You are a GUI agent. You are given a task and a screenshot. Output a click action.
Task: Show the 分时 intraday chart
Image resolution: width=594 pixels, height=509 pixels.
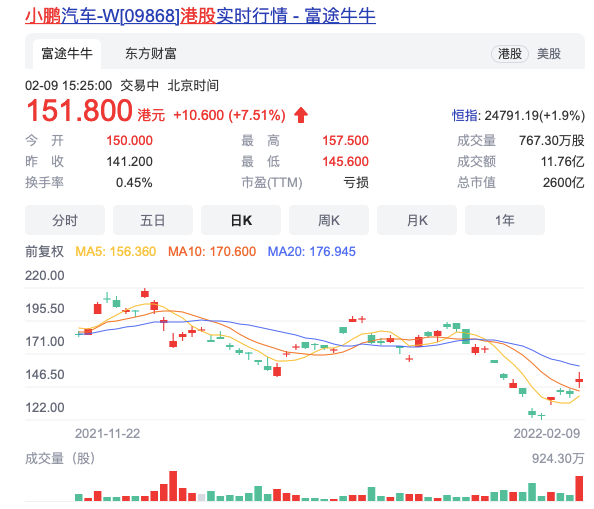65,220
